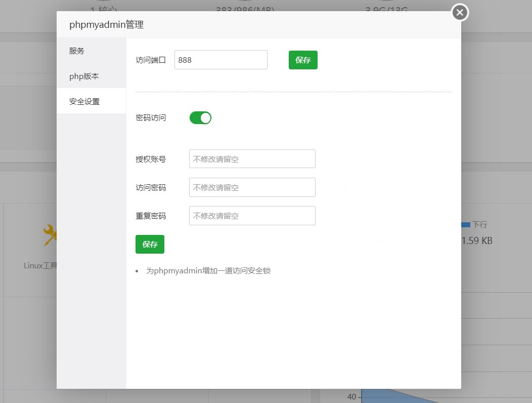532x403 pixels.
Task: Click the 访问密码 input field
Action: 252,187
